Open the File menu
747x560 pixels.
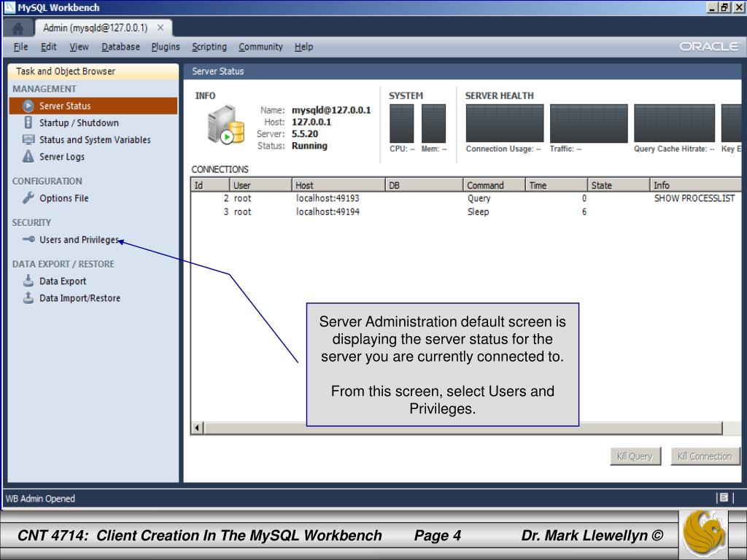coord(20,47)
